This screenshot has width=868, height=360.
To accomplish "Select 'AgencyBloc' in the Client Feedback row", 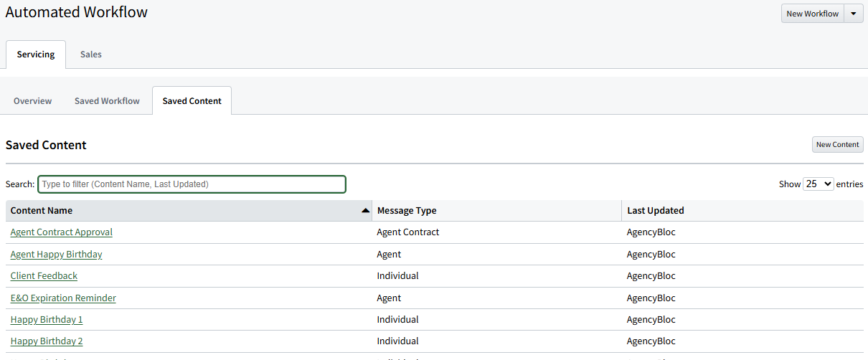I will [651, 276].
